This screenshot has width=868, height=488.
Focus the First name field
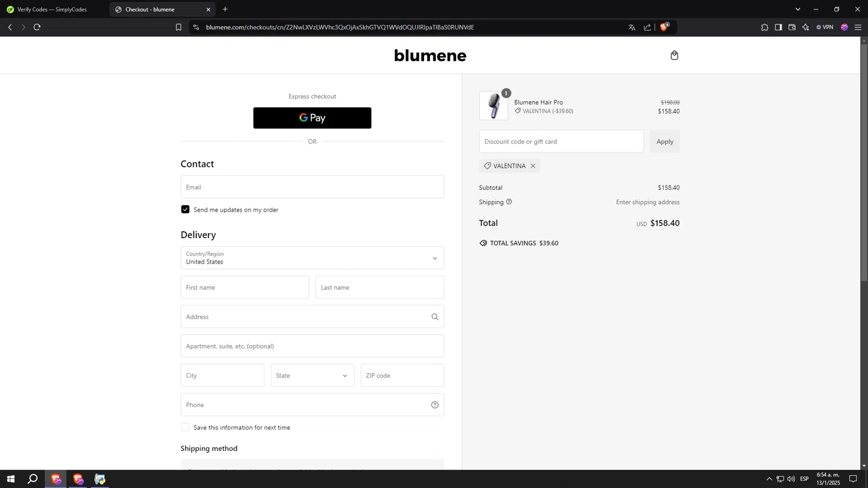coord(245,287)
